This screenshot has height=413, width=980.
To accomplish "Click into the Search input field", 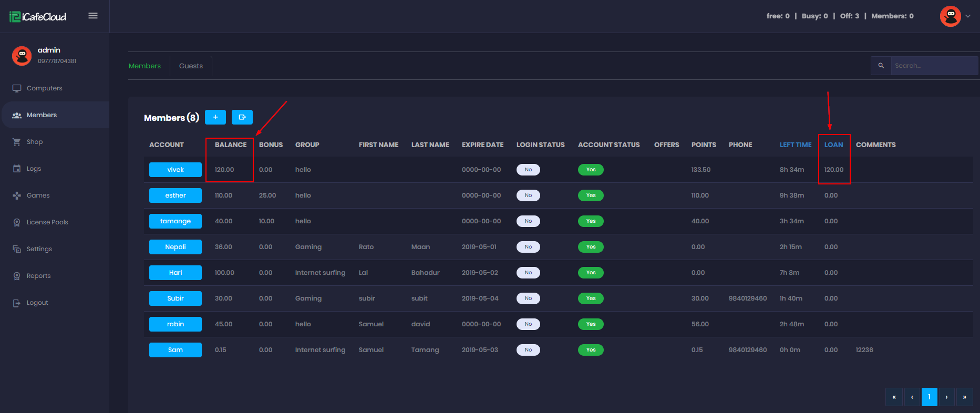I will (933, 66).
